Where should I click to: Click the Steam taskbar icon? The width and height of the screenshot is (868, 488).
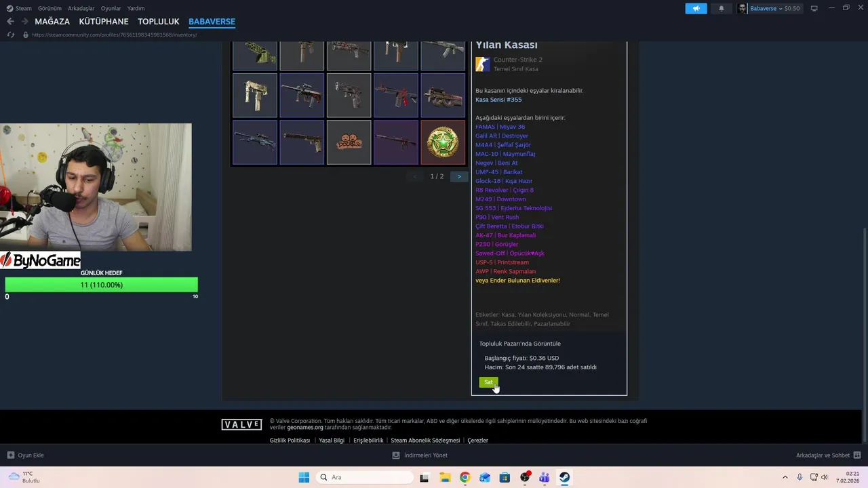[564, 477]
